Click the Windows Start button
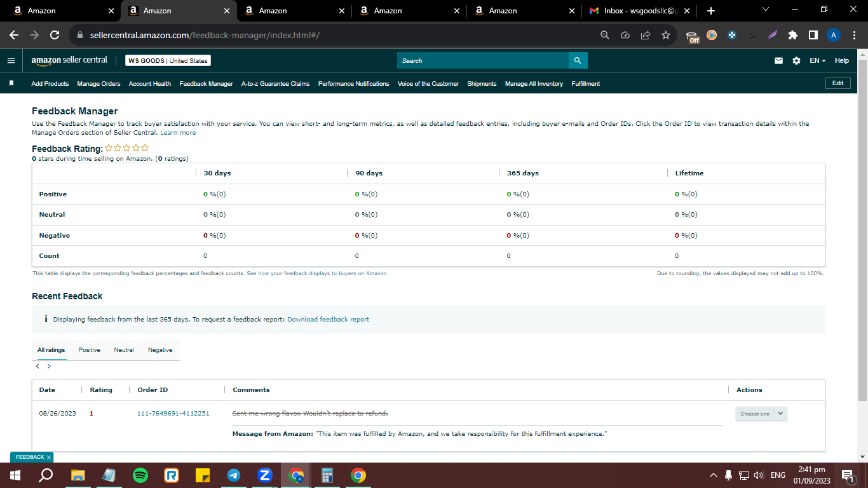Screen dimensions: 868x488 (15, 475)
